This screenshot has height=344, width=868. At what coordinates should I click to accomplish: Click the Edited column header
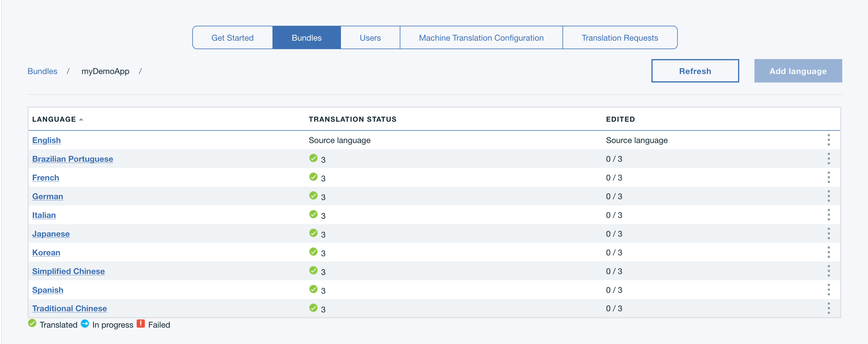[x=620, y=119]
